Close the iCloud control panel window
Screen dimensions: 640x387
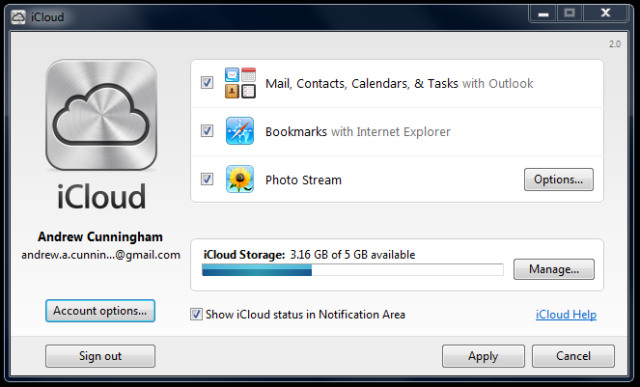pos(606,13)
